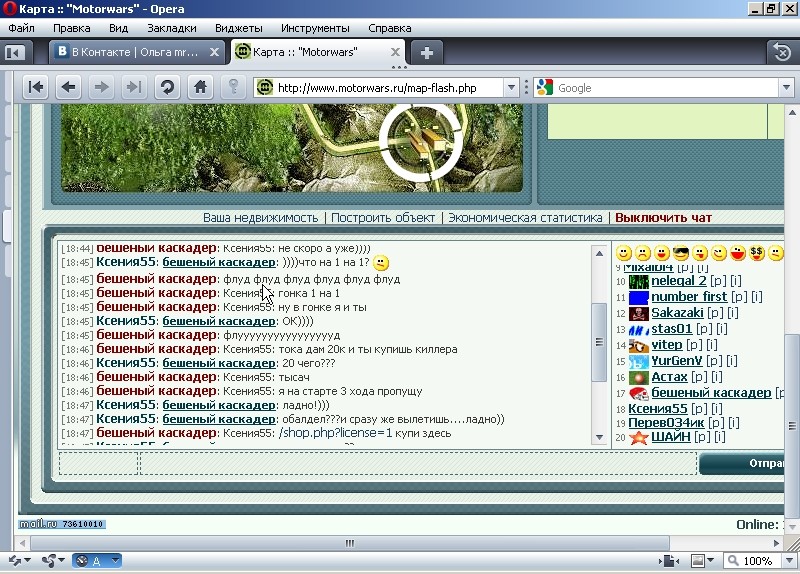Open Ваша недвижимость link
The width and height of the screenshot is (800, 574).
tap(261, 218)
